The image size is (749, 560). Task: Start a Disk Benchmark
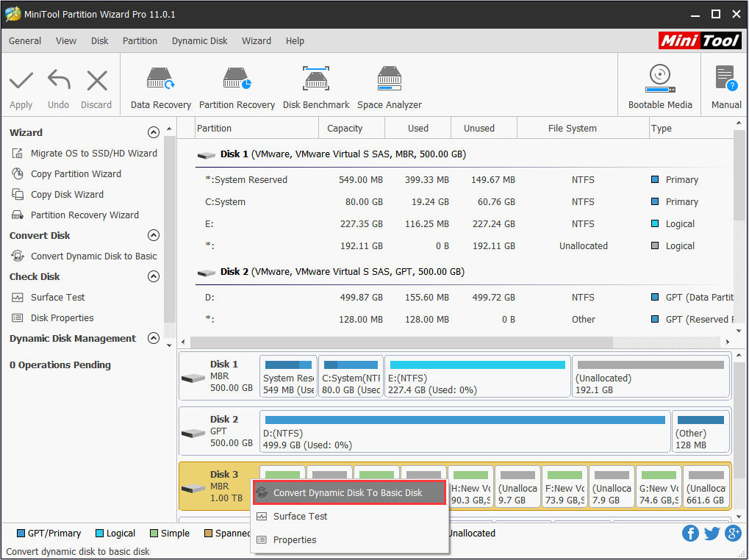pos(316,85)
